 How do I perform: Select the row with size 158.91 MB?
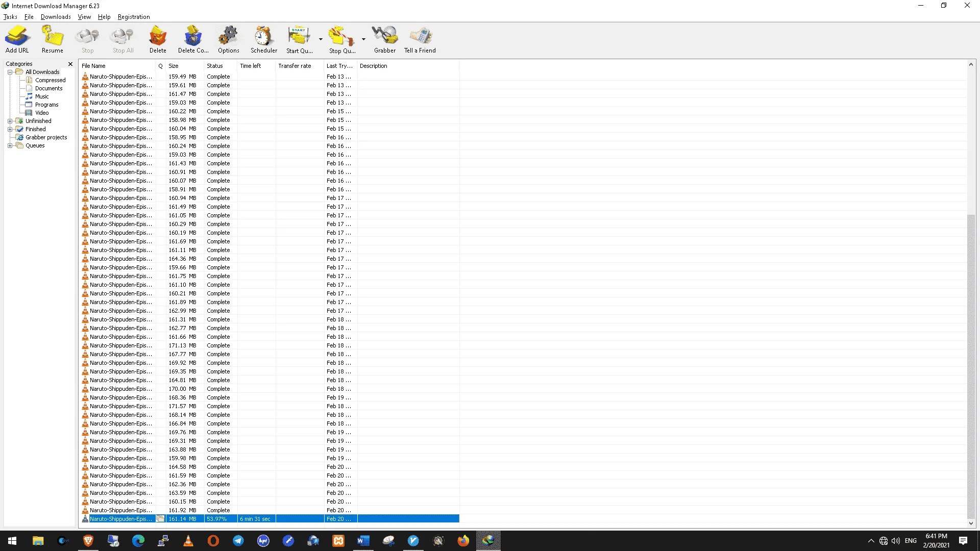(x=269, y=189)
